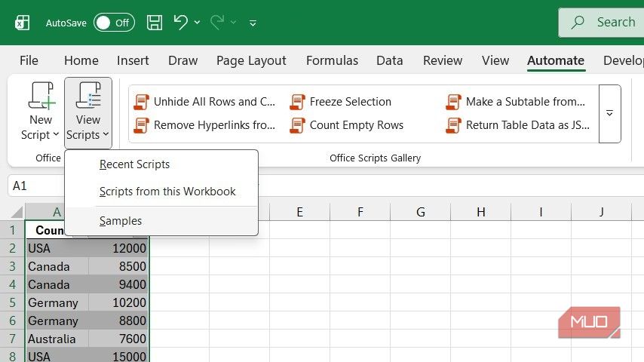Open the Undo history dropdown arrow
The width and height of the screenshot is (644, 362).
point(197,23)
